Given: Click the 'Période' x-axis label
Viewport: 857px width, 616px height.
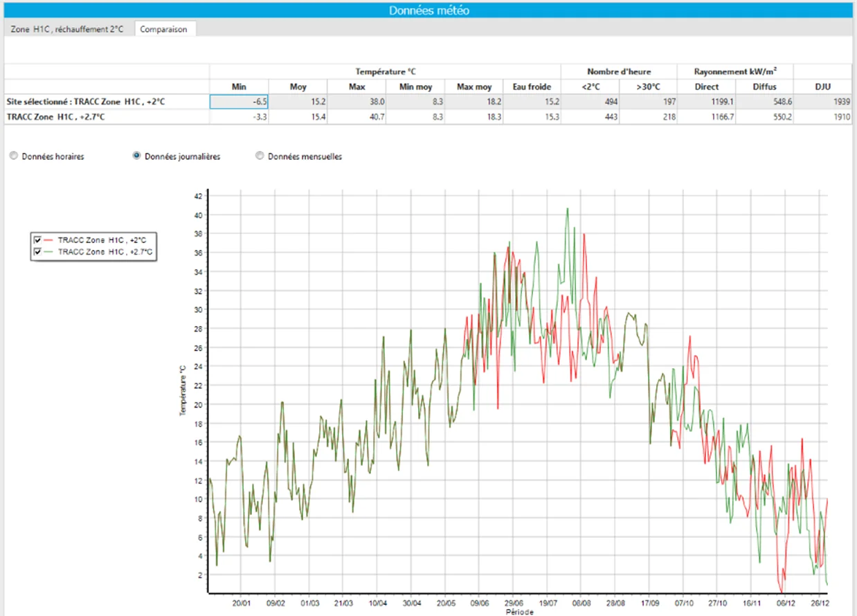Looking at the screenshot, I should 518,612.
